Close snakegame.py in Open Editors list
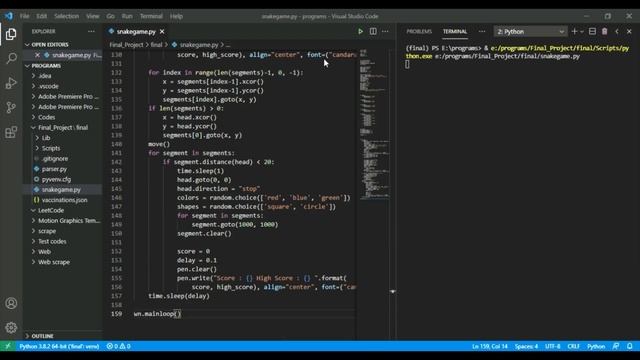 pyautogui.click(x=38, y=55)
